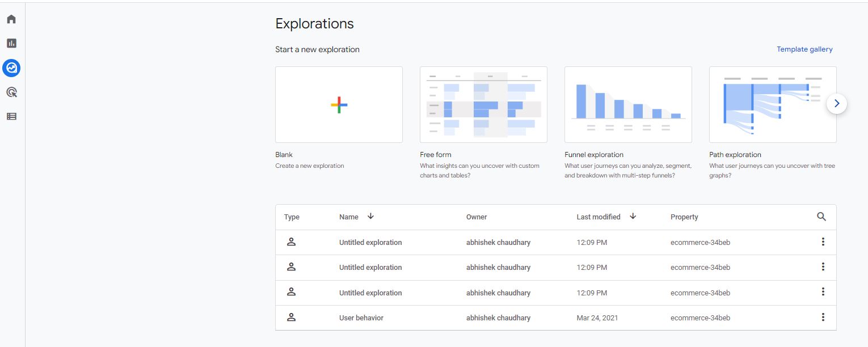The image size is (868, 347).
Task: Click the Create a new exploration description
Action: pyautogui.click(x=309, y=166)
